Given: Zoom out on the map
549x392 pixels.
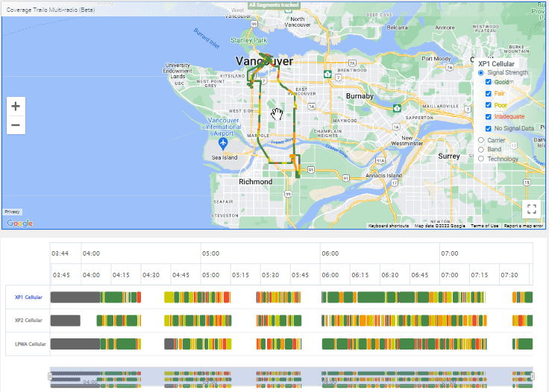Looking at the screenshot, I should [16, 124].
